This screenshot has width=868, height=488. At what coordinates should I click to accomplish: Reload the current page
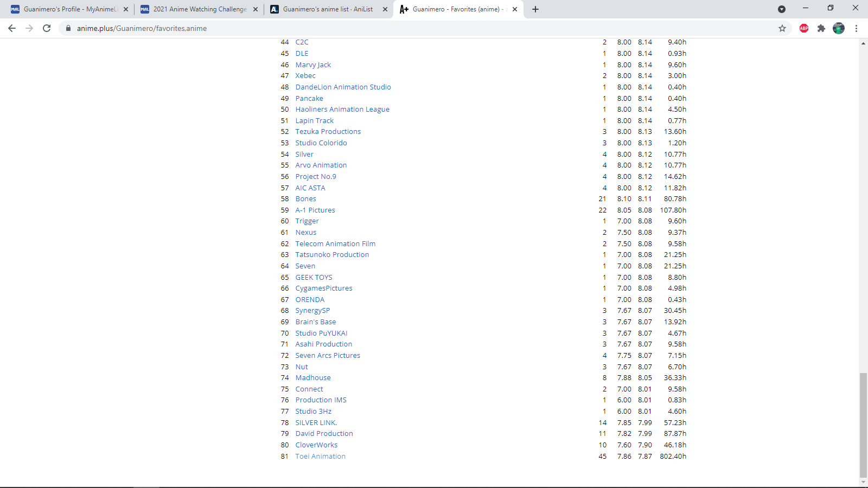pyautogui.click(x=47, y=28)
